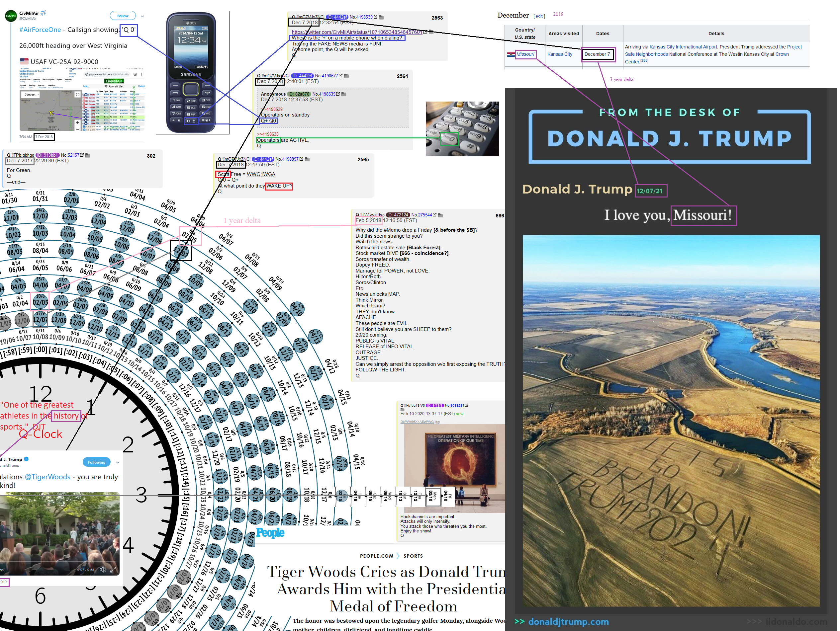Viewport: 840px width, 631px height.
Task: Open Anonymous post No.4198635 link
Action: (x=327, y=94)
